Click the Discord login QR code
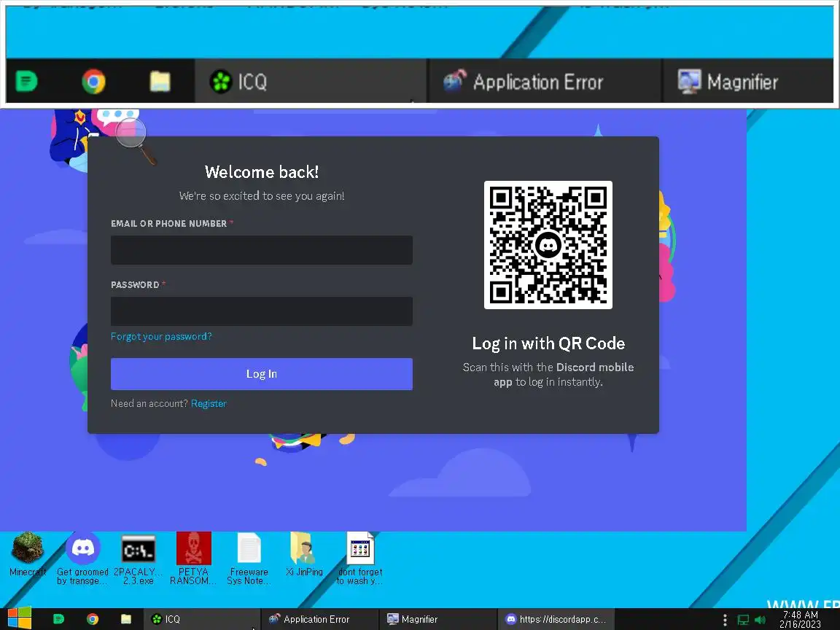Viewport: 840px width, 630px height. 548,245
